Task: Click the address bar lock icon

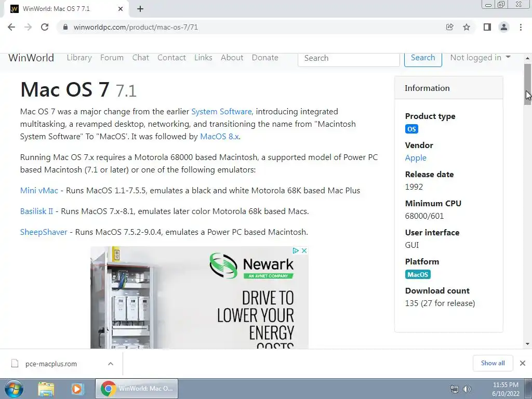Action: click(x=65, y=27)
